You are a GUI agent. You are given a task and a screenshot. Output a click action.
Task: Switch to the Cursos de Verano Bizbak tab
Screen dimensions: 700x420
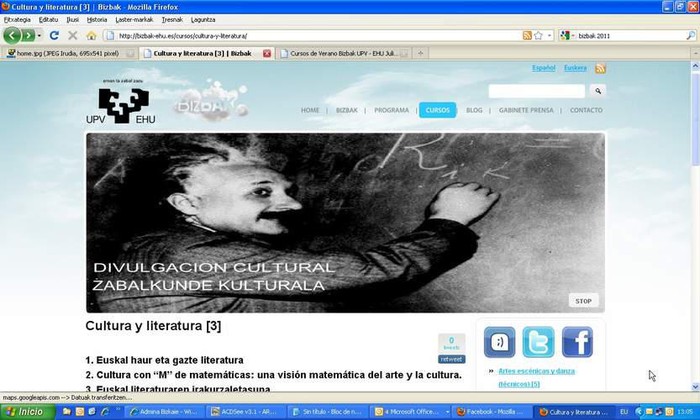tap(344, 54)
